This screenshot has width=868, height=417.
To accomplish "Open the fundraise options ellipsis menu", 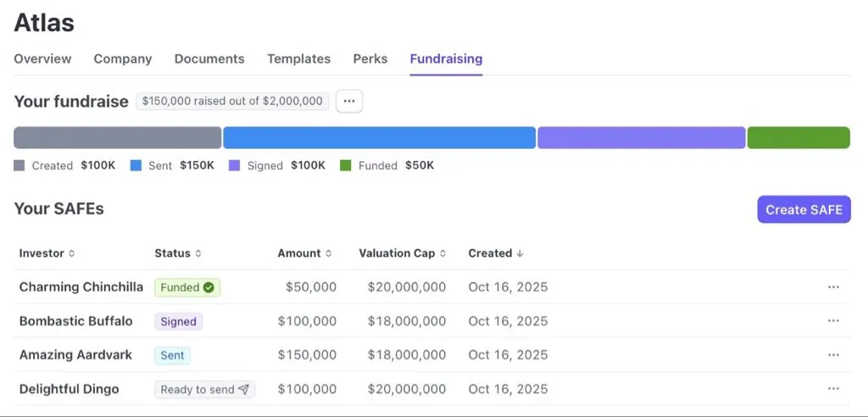I will point(349,101).
